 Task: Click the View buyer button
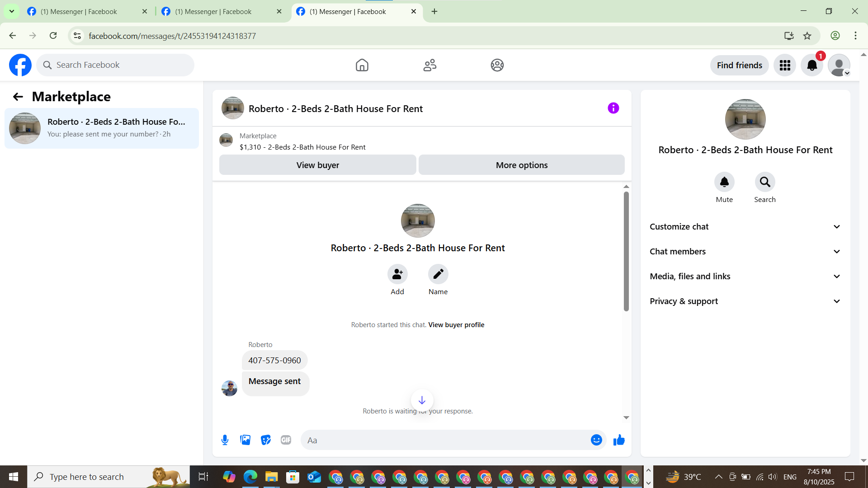(317, 165)
